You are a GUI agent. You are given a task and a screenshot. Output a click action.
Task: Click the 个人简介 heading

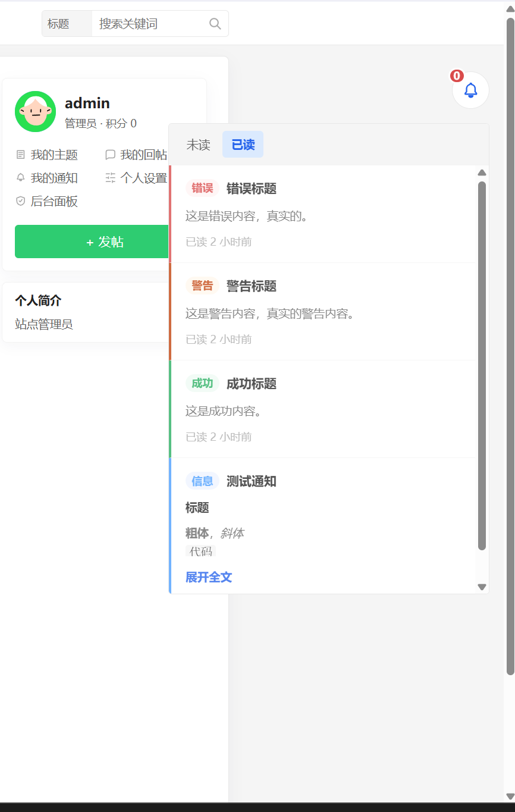click(38, 300)
